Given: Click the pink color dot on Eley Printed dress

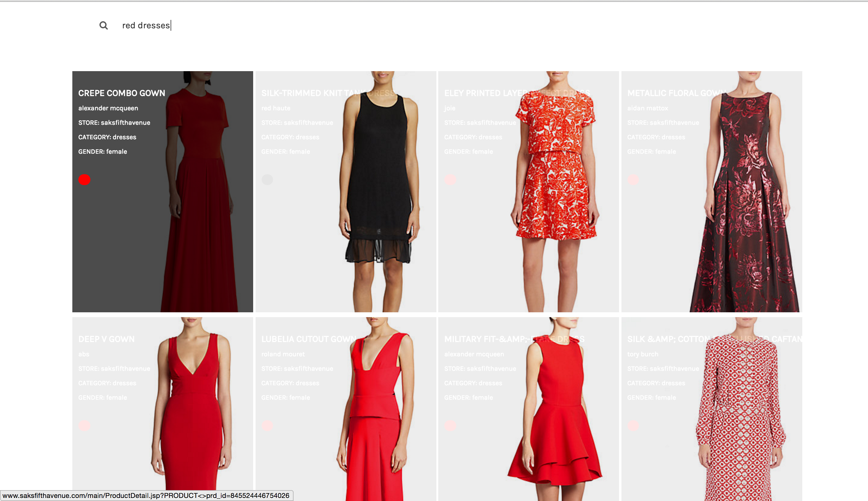Looking at the screenshot, I should [450, 180].
